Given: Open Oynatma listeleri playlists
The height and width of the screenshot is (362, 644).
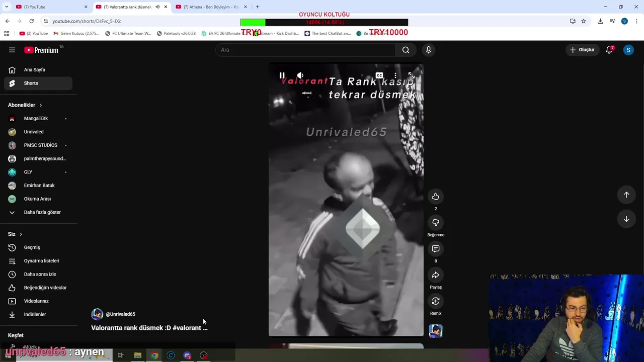Looking at the screenshot, I should point(38,261).
